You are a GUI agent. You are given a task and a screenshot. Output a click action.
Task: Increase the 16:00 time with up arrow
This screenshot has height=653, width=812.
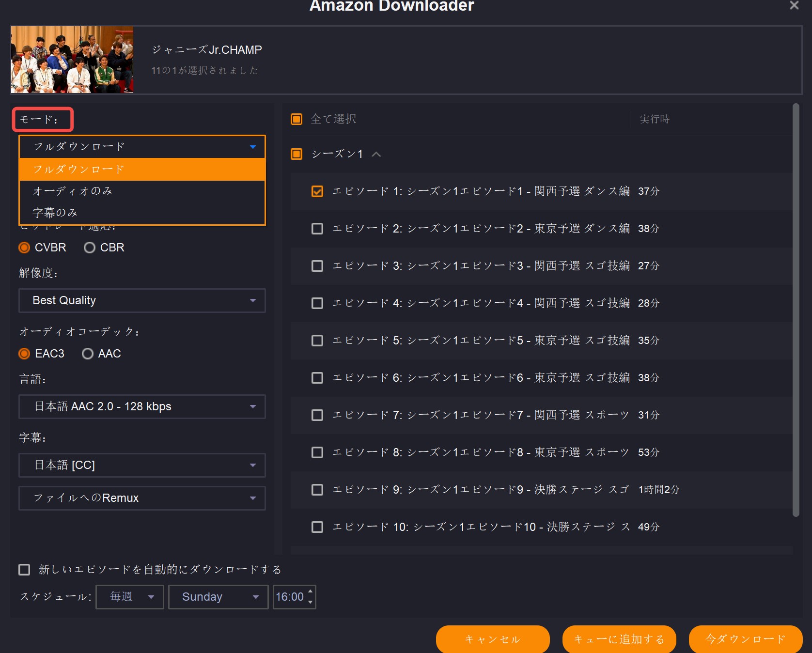click(x=311, y=591)
